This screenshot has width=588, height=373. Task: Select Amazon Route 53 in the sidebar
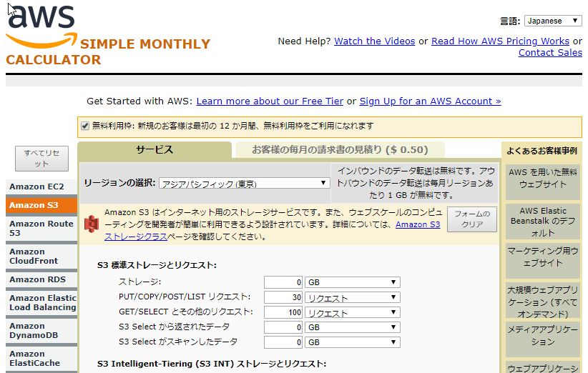click(x=41, y=229)
